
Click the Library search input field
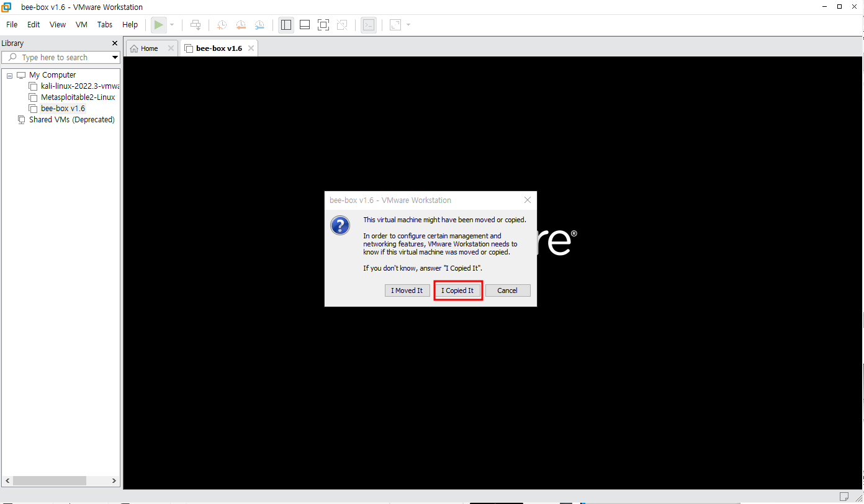[x=61, y=57]
